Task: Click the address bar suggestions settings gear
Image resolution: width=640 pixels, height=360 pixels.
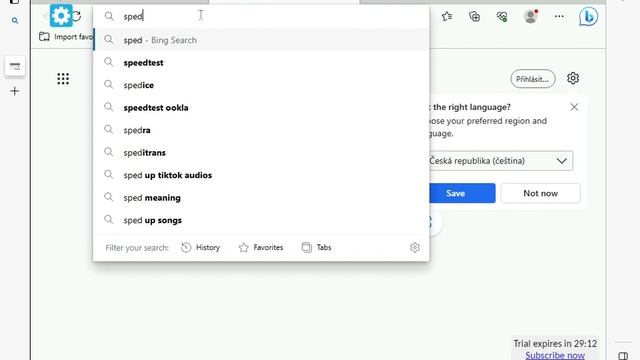Action: (x=415, y=247)
